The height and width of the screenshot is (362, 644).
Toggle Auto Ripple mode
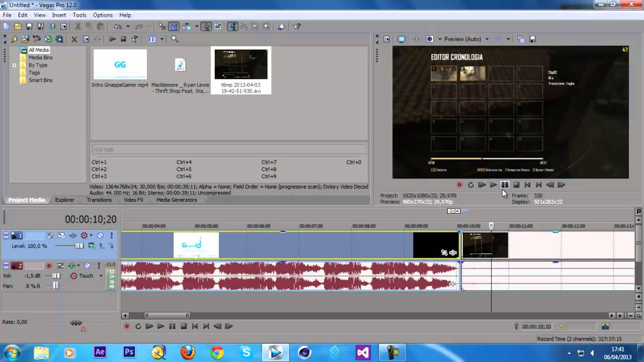186,26
